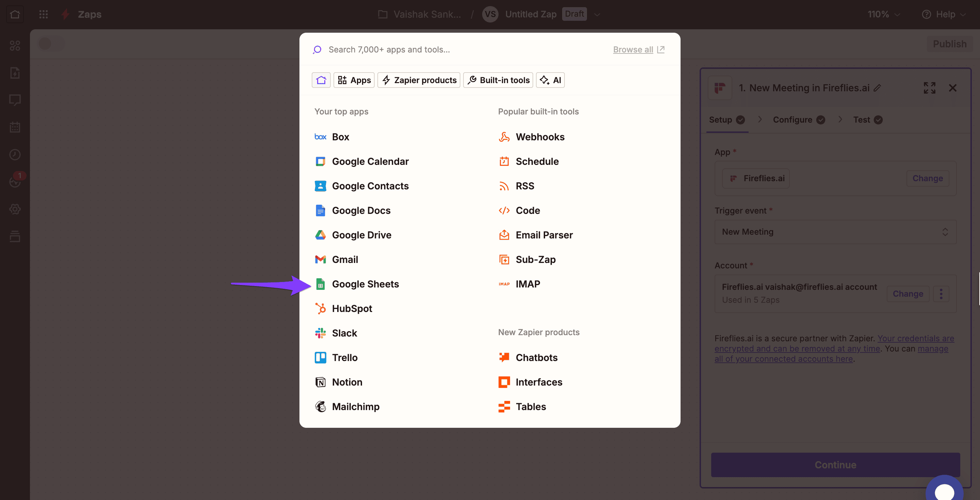The height and width of the screenshot is (500, 980).
Task: Select Webhooks built-in tool
Action: point(531,137)
